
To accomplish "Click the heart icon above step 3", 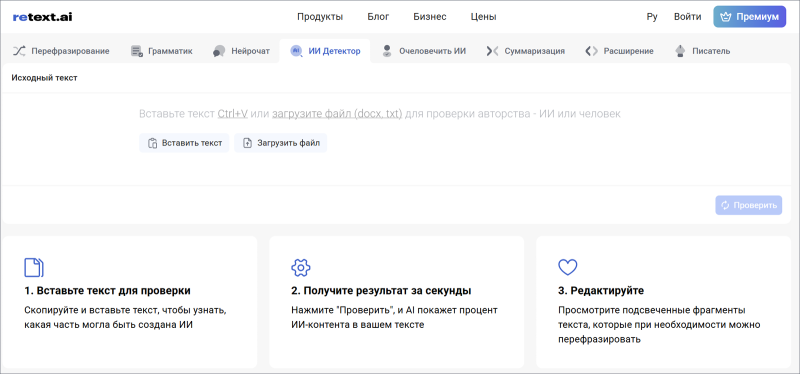I will point(568,267).
